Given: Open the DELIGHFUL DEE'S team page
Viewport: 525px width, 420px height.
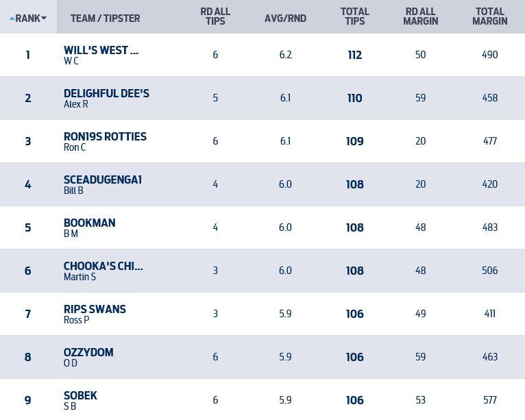Looking at the screenshot, I should [106, 93].
